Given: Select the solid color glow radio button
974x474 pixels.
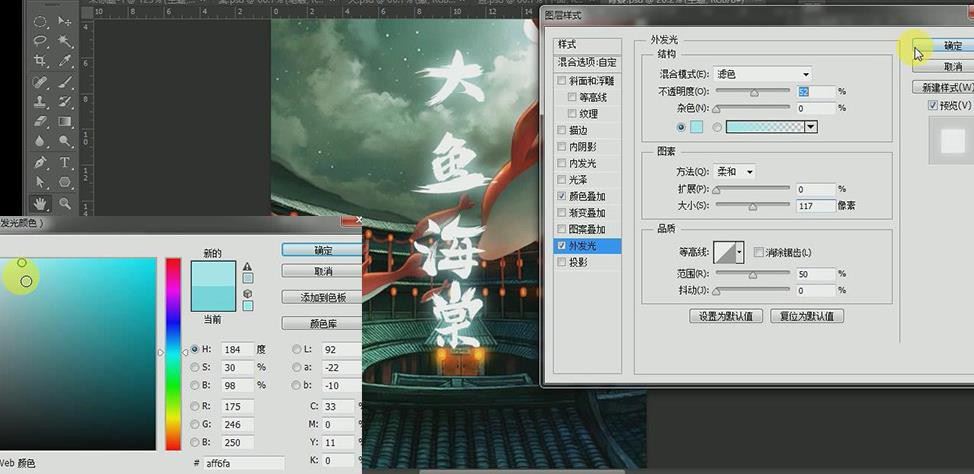Looking at the screenshot, I should point(681,127).
